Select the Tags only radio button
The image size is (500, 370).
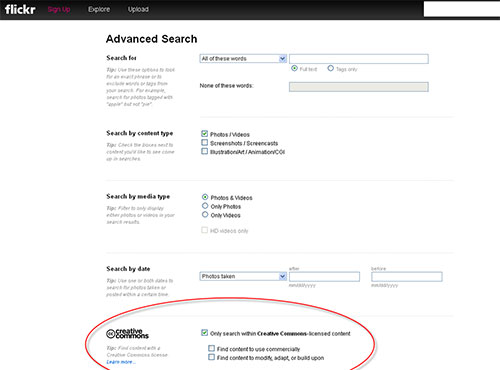point(330,68)
